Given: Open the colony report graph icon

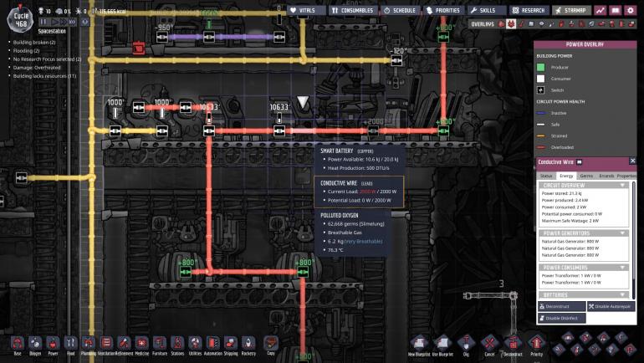Looking at the screenshot, I should [601, 10].
